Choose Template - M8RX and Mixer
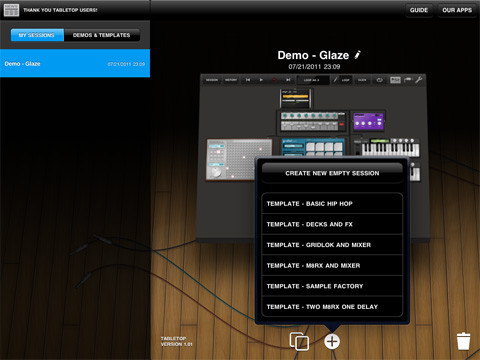Screen dimensions: 480x360 point(332,266)
